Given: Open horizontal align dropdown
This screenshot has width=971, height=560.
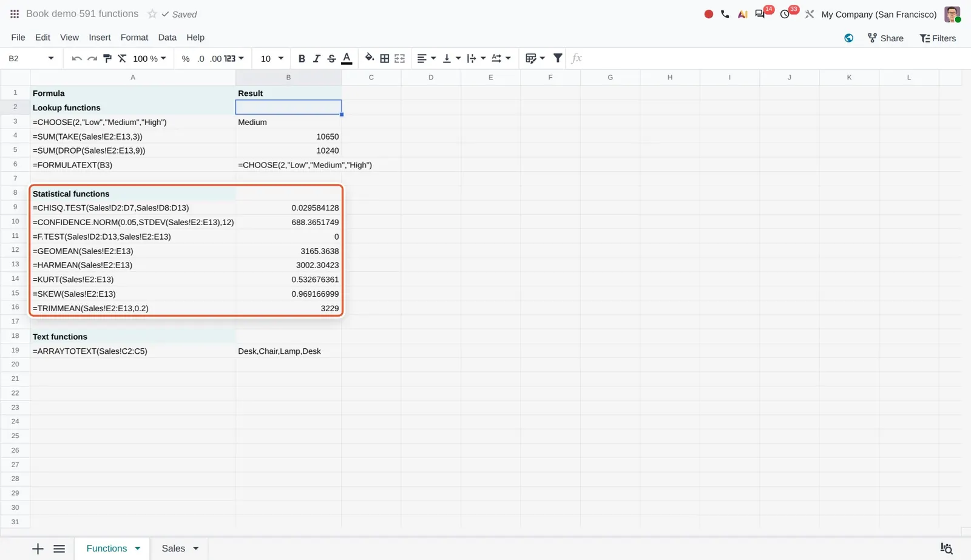Looking at the screenshot, I should [427, 59].
